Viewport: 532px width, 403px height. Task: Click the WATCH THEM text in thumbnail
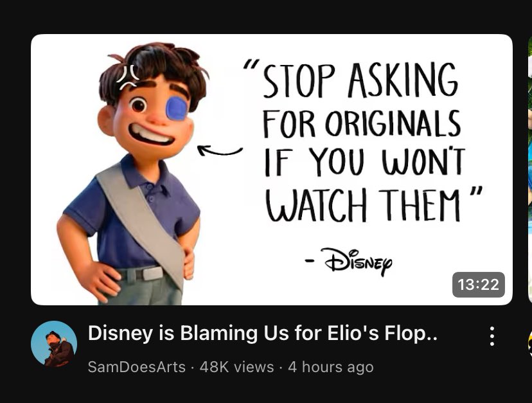click(x=363, y=205)
